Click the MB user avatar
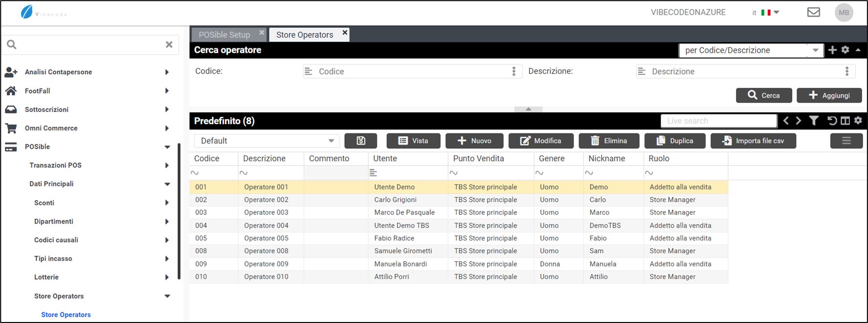This screenshot has height=323, width=868. (x=844, y=13)
